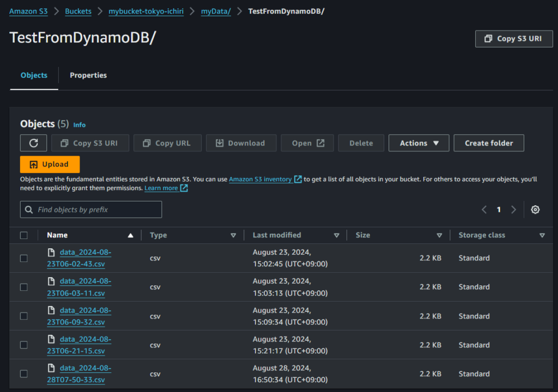Screen dimensions: 558x392
Task: Click external link icon beside Amazon S3 inventory
Action: coord(298,179)
